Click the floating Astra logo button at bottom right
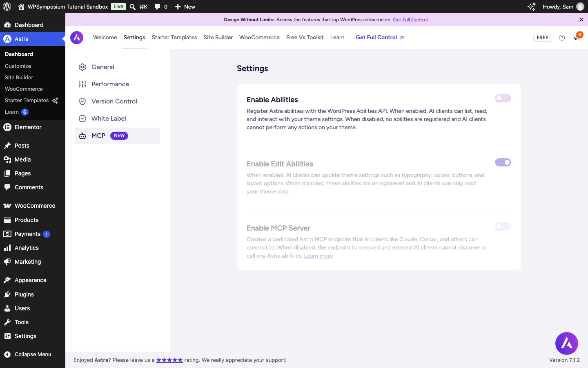This screenshot has height=368, width=588. tap(567, 343)
